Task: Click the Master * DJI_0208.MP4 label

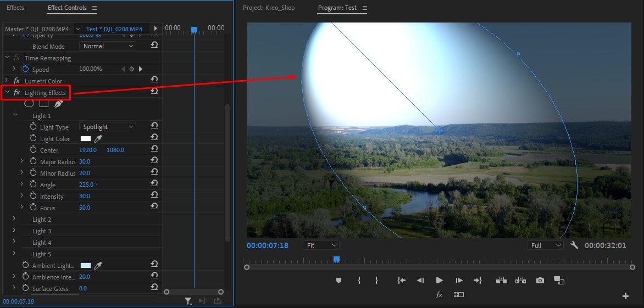Action: pyautogui.click(x=37, y=29)
